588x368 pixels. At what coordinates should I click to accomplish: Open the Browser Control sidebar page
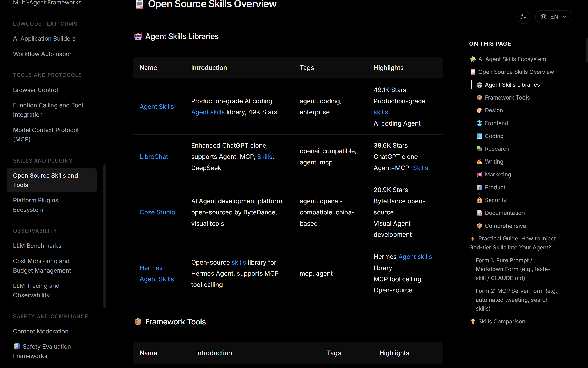(36, 90)
